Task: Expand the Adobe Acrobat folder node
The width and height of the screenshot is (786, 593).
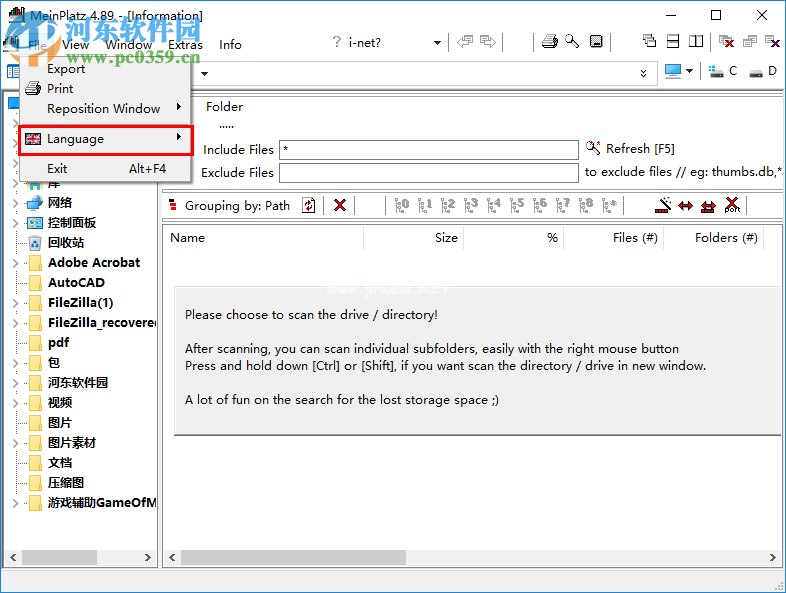Action: click(15, 263)
